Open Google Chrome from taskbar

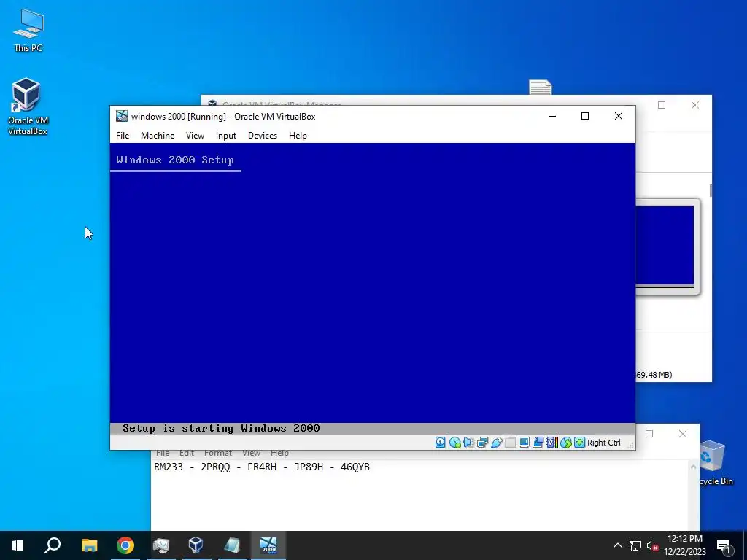[125, 545]
